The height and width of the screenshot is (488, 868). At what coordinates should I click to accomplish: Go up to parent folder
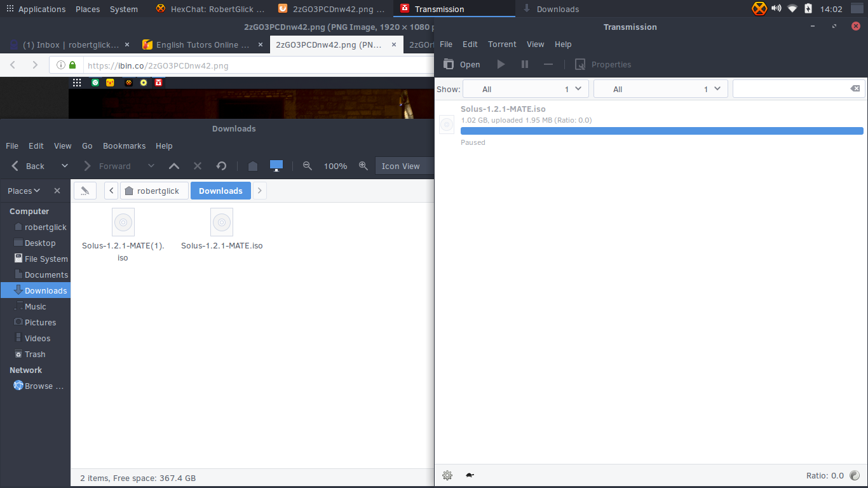click(174, 166)
